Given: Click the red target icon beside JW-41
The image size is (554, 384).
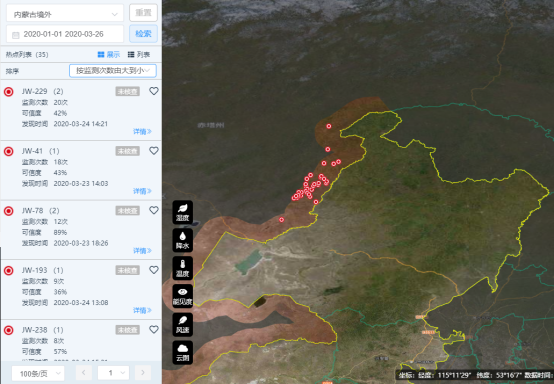Looking at the screenshot, I should click(x=8, y=151).
